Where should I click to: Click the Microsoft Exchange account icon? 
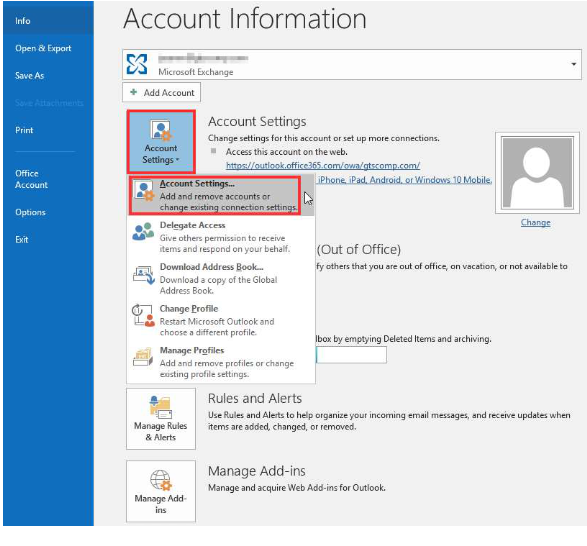point(137,64)
